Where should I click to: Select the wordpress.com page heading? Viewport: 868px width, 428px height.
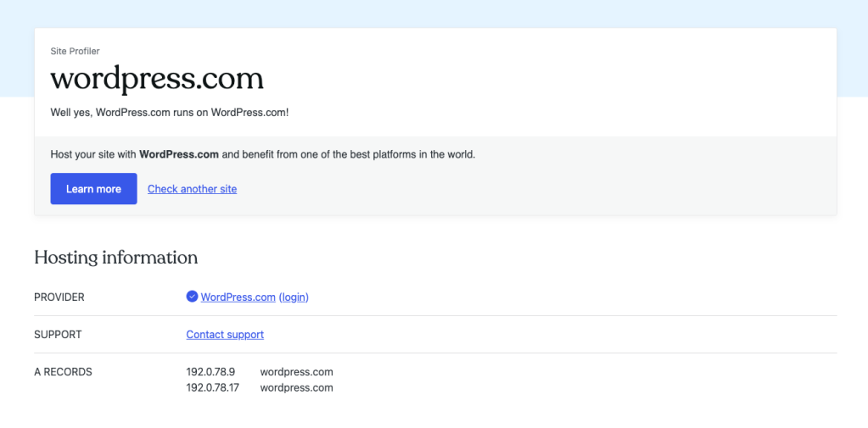click(x=157, y=79)
